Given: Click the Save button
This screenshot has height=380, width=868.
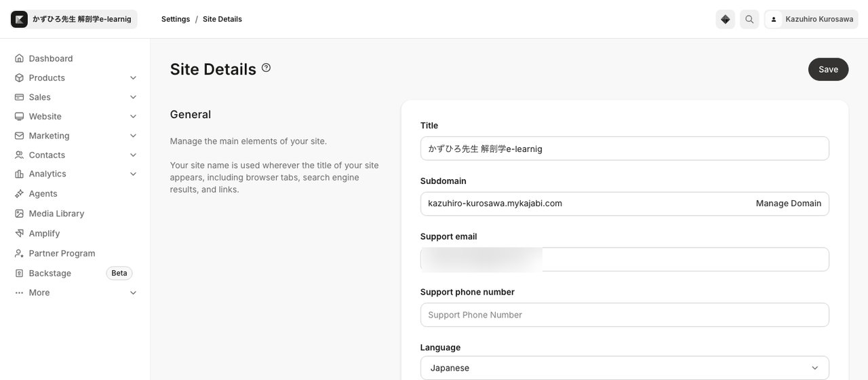Looking at the screenshot, I should [x=828, y=69].
